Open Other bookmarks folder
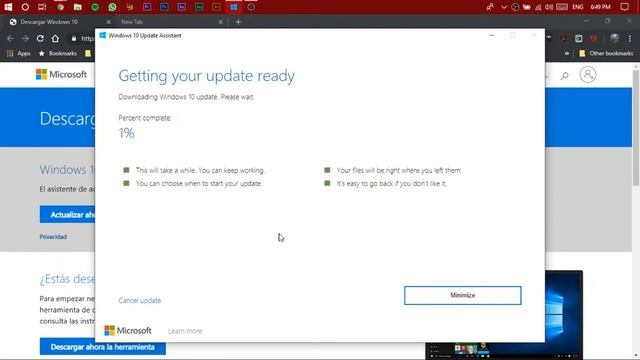The width and height of the screenshot is (640, 360). 606,53
